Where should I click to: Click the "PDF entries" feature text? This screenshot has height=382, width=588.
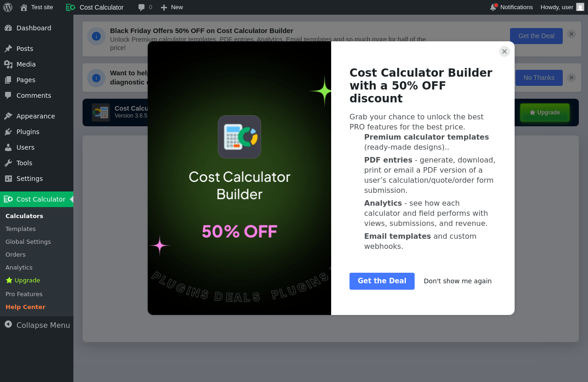[x=388, y=160]
